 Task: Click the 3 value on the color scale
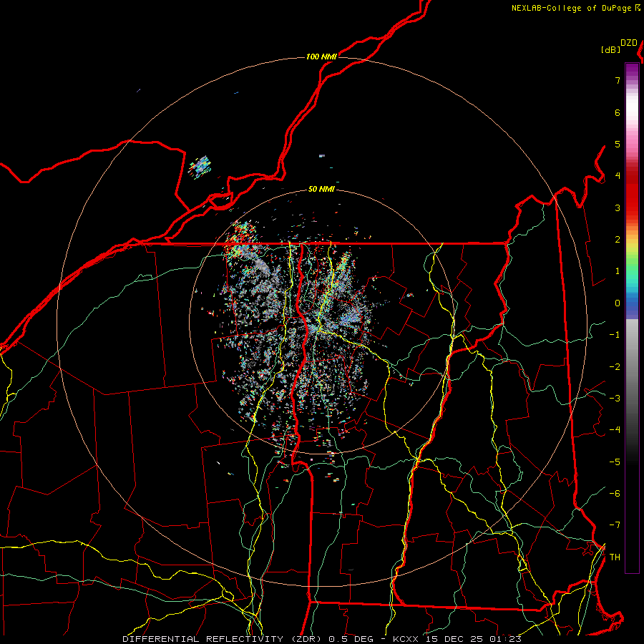click(x=618, y=208)
